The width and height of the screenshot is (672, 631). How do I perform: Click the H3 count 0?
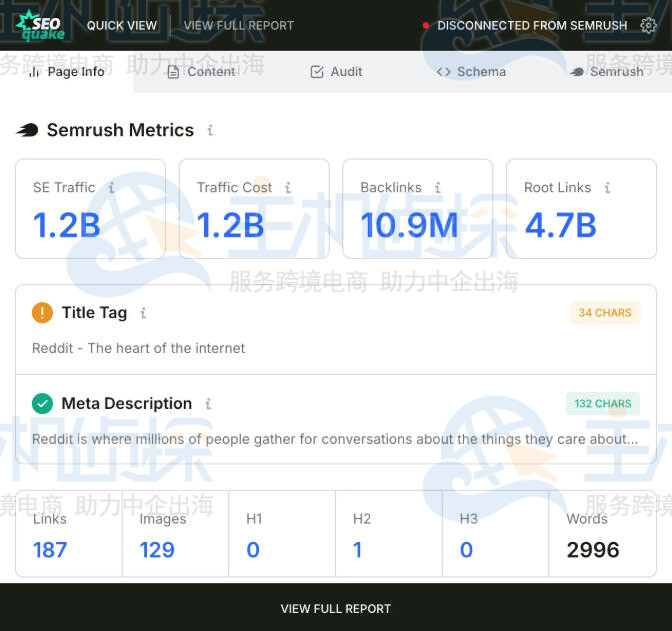pyautogui.click(x=466, y=550)
